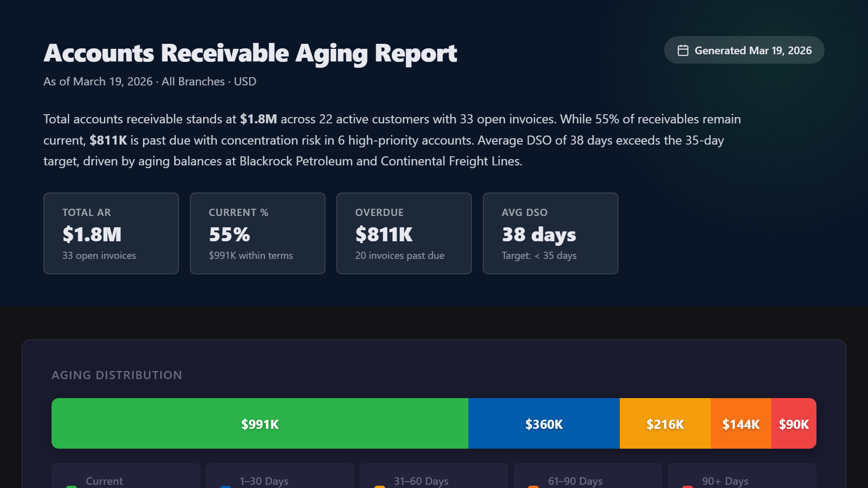Open the Overdue card showing $811K
868x488 pixels.
[404, 233]
